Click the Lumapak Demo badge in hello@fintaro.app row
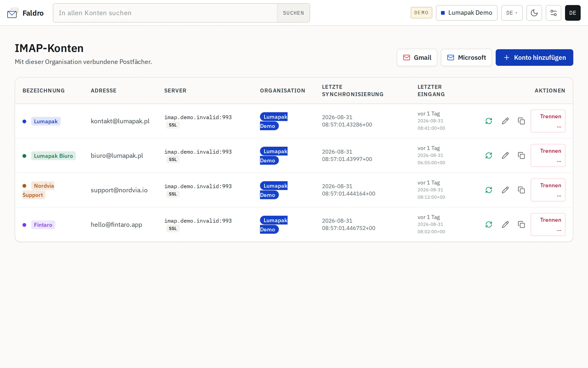The height and width of the screenshot is (368, 588). coord(274,225)
